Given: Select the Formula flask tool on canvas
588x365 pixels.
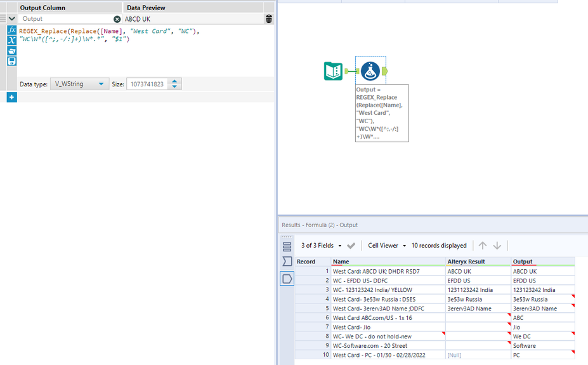Looking at the screenshot, I should click(x=370, y=71).
